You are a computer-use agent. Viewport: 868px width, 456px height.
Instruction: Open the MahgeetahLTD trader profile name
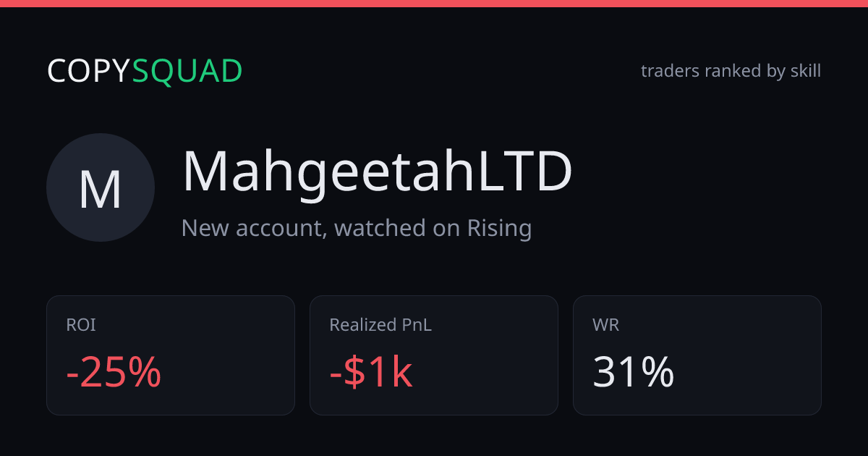[x=377, y=172]
